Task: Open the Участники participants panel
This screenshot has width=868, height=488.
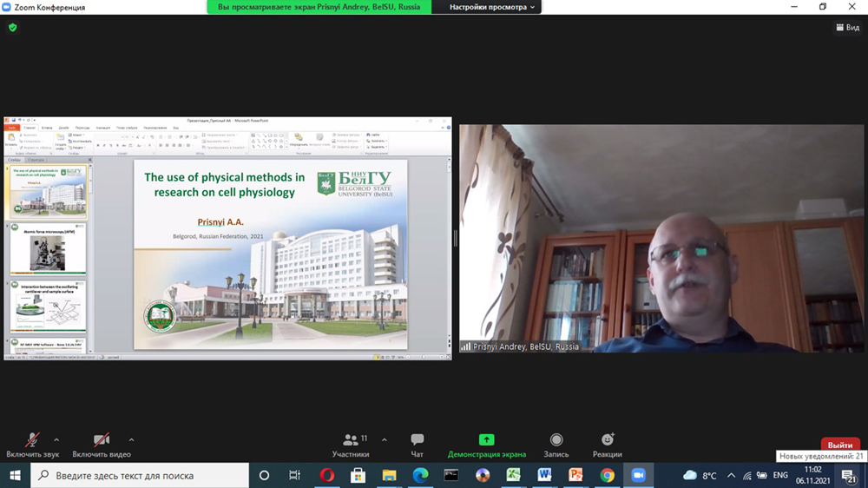Action: [x=351, y=445]
